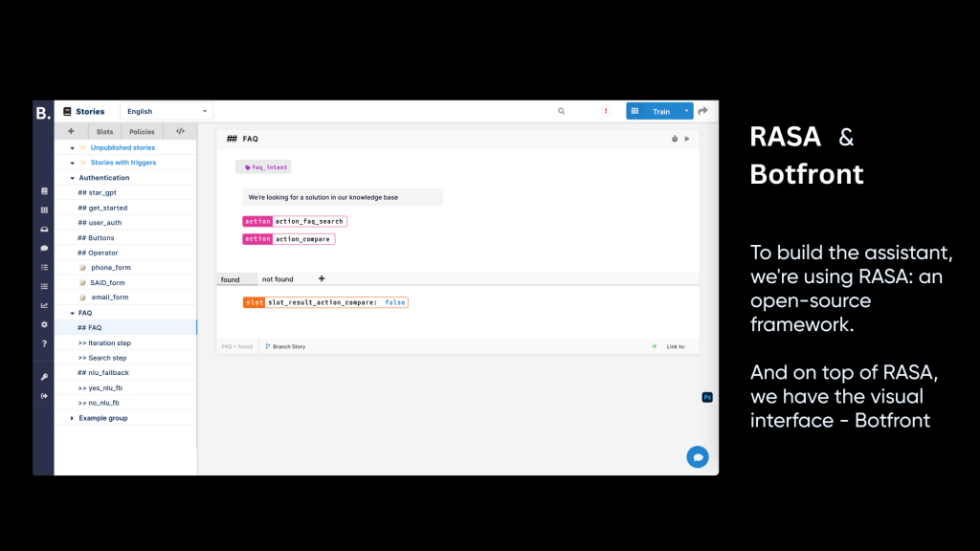The width and height of the screenshot is (980, 551).
Task: Add new story group with plus button
Action: click(x=71, y=131)
